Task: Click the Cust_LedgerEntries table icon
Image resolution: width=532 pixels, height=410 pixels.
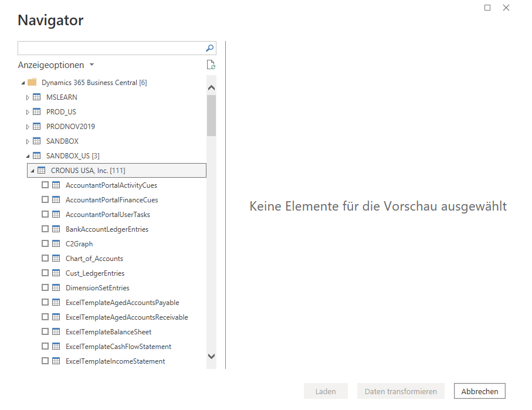Action: coord(56,273)
